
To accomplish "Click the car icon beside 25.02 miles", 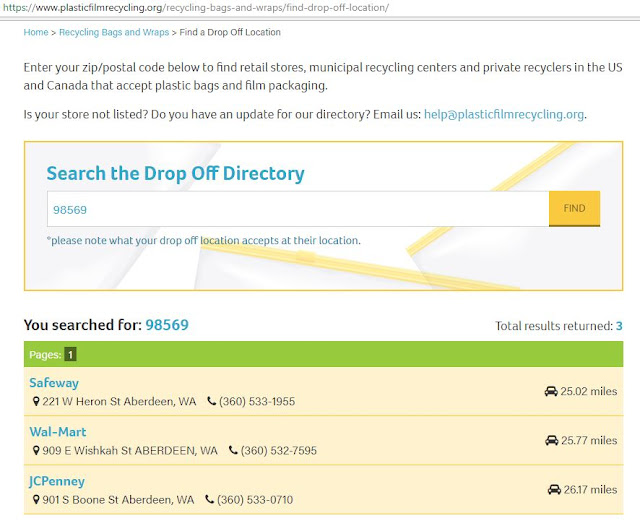I will tap(551, 391).
